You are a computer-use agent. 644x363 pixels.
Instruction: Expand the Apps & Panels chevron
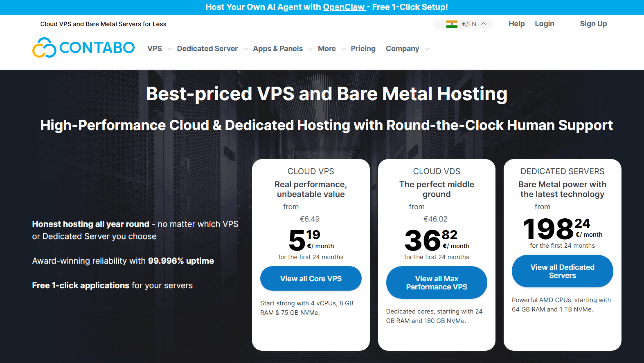(x=311, y=49)
